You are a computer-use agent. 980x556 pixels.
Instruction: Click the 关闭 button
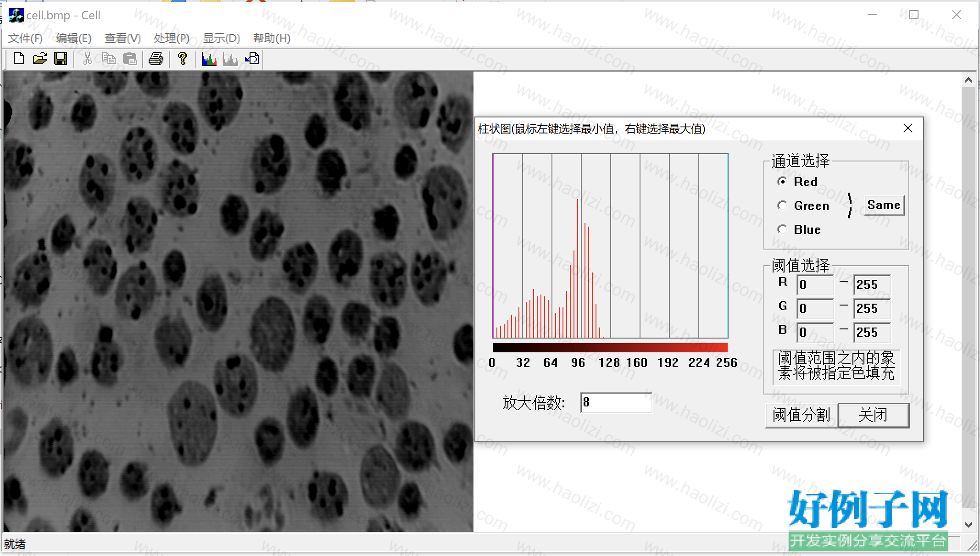click(874, 415)
